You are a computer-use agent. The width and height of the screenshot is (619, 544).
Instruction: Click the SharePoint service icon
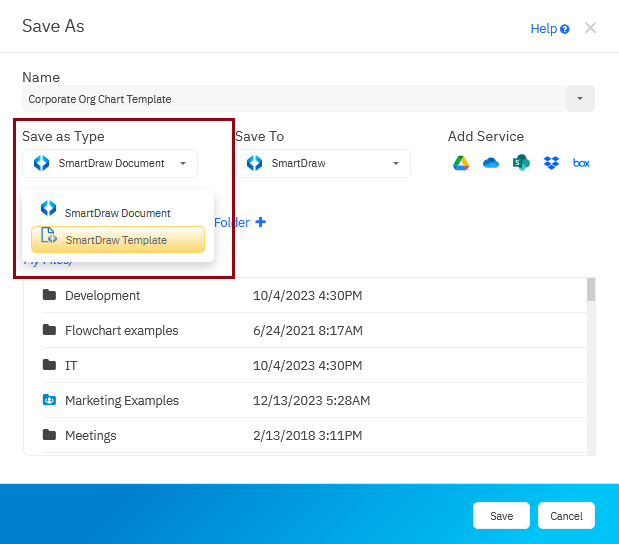click(x=521, y=163)
